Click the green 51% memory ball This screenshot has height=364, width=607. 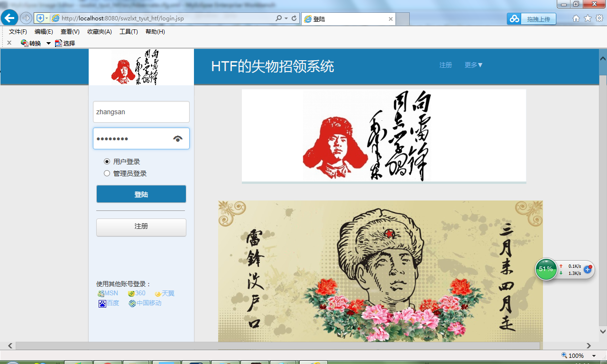coord(546,269)
